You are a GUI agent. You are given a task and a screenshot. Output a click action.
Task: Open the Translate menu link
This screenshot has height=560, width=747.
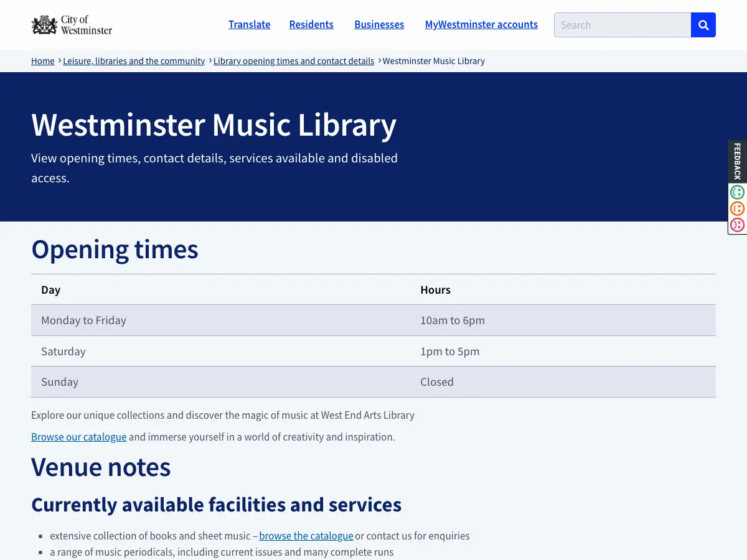pos(249,24)
